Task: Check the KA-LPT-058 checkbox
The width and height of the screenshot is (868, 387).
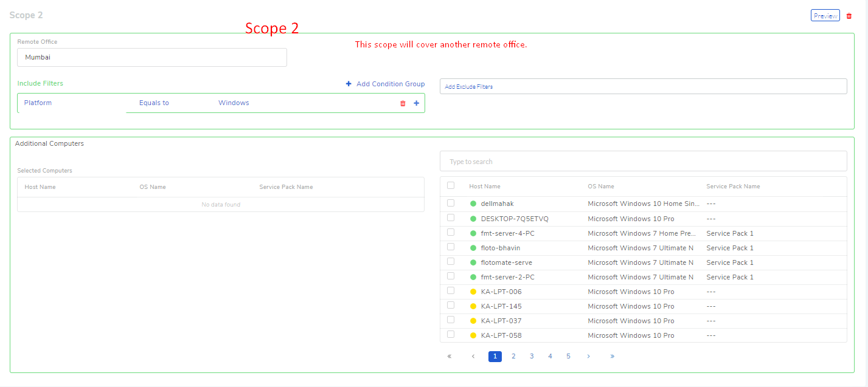Action: [451, 334]
